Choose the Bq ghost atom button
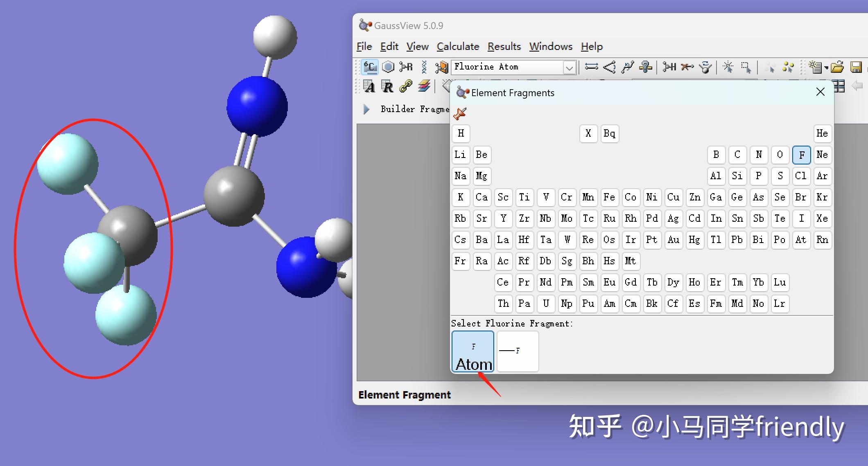The width and height of the screenshot is (868, 466). [x=610, y=133]
